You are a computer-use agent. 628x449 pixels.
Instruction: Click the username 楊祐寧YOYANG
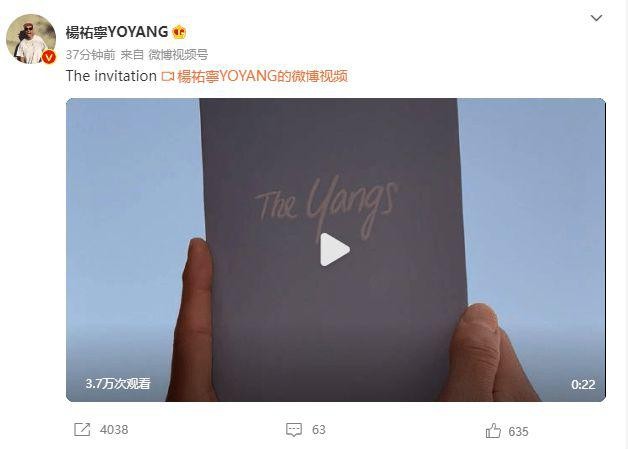point(117,32)
